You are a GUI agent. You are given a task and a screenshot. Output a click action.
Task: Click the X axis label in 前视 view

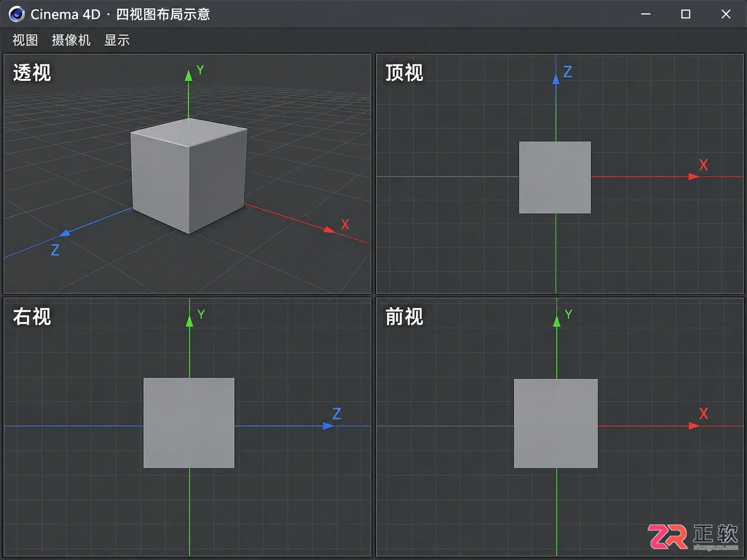(703, 413)
